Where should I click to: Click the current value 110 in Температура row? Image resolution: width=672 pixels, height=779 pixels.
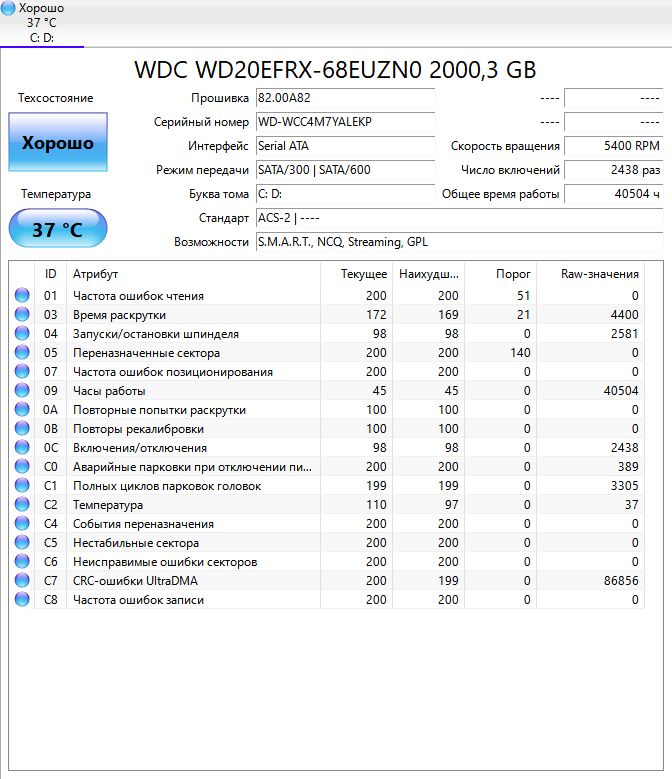coord(376,504)
